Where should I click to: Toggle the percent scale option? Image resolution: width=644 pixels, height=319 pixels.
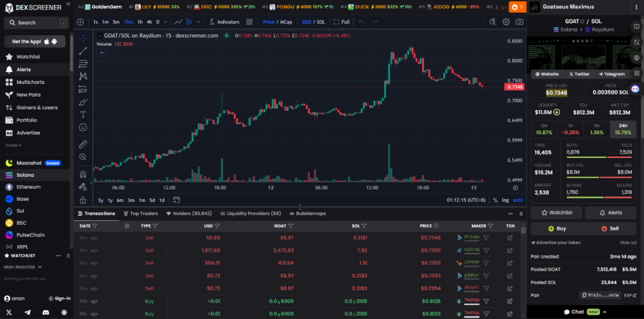(495, 200)
